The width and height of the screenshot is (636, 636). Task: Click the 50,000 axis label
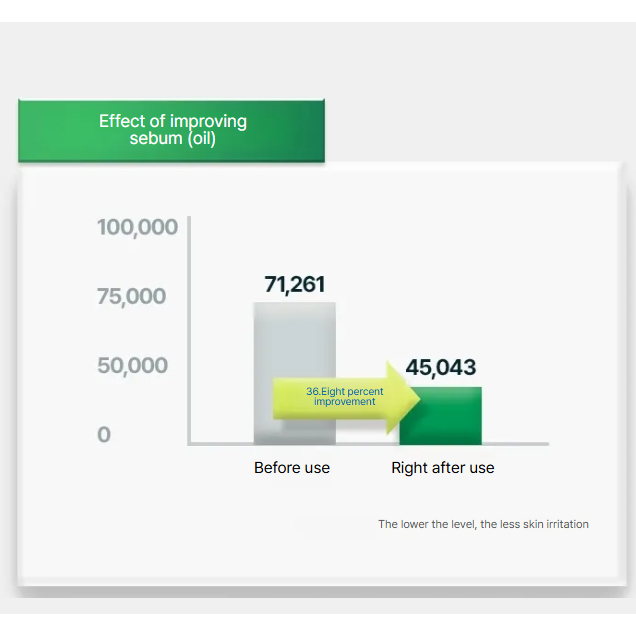coord(132,365)
